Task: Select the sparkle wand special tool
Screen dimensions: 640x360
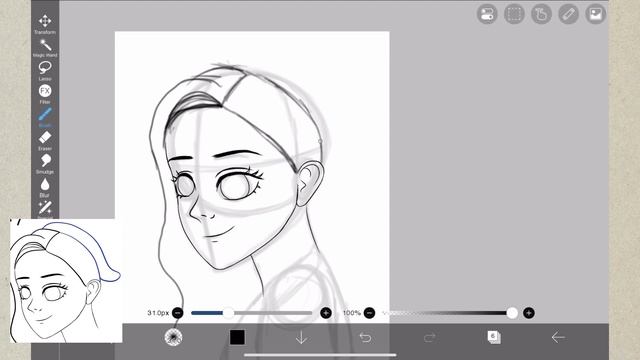Action: [45, 208]
